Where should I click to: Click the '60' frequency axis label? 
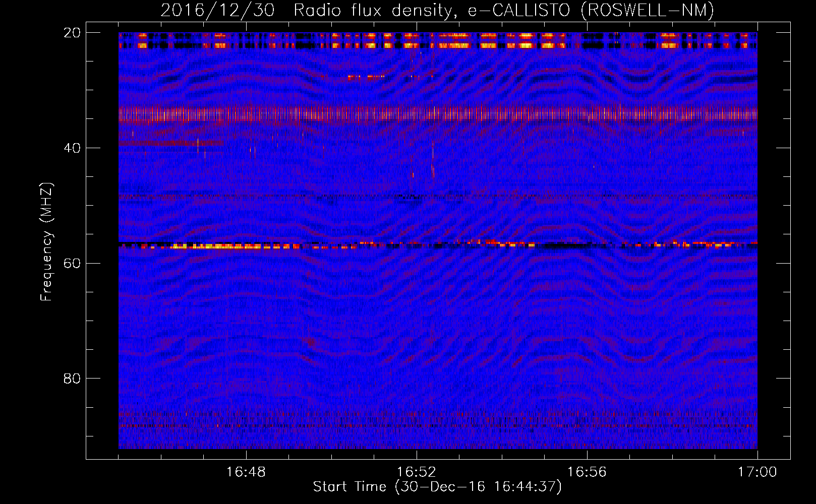(72, 264)
